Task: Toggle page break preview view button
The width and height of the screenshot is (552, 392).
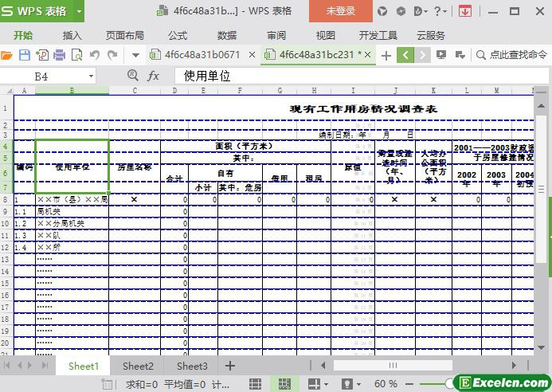Action: coord(282,384)
